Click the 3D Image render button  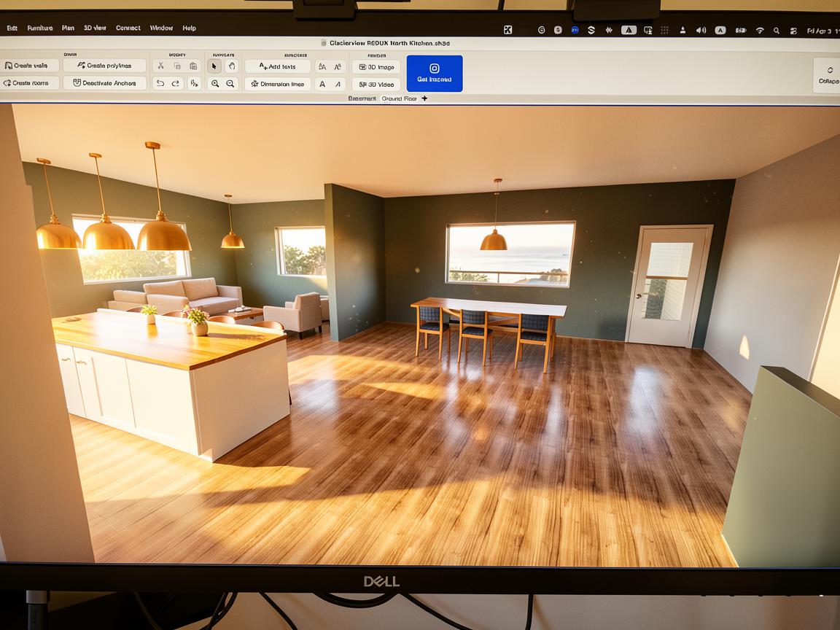376,67
